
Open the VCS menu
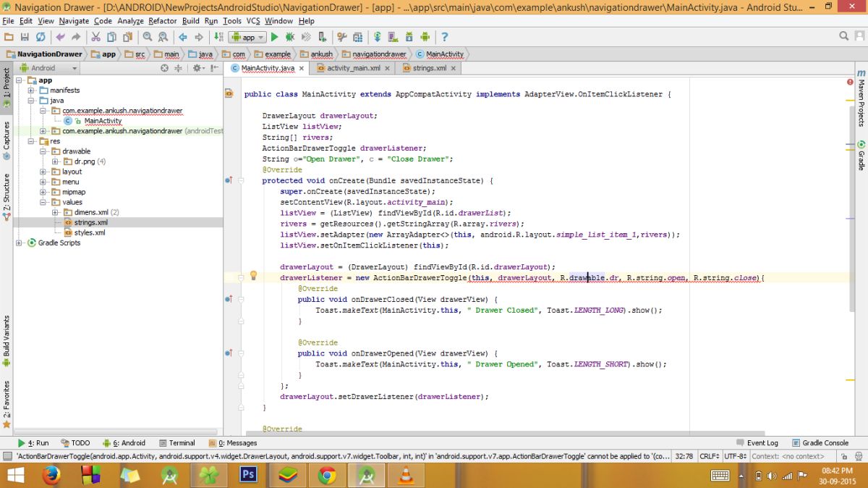(253, 21)
